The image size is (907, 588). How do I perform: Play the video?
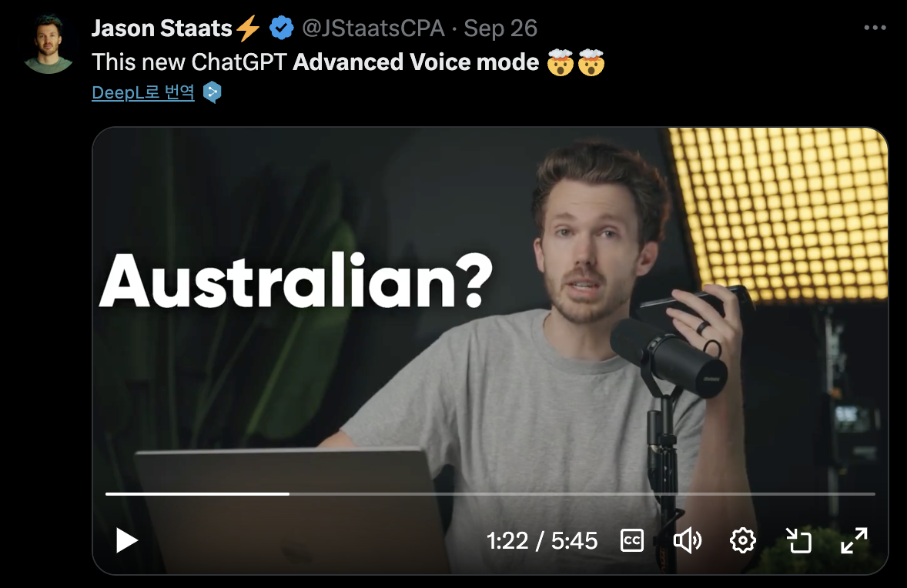coord(127,540)
